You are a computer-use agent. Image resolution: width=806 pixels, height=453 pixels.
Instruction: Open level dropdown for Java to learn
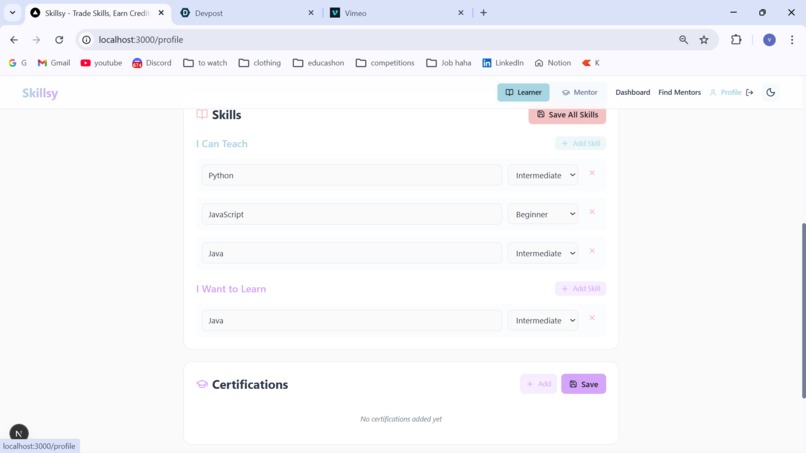click(543, 320)
